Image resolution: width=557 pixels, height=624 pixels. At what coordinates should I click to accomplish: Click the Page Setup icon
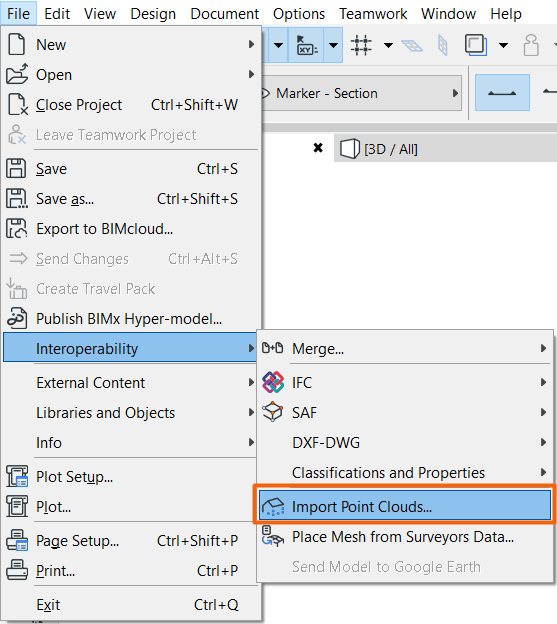pyautogui.click(x=17, y=540)
